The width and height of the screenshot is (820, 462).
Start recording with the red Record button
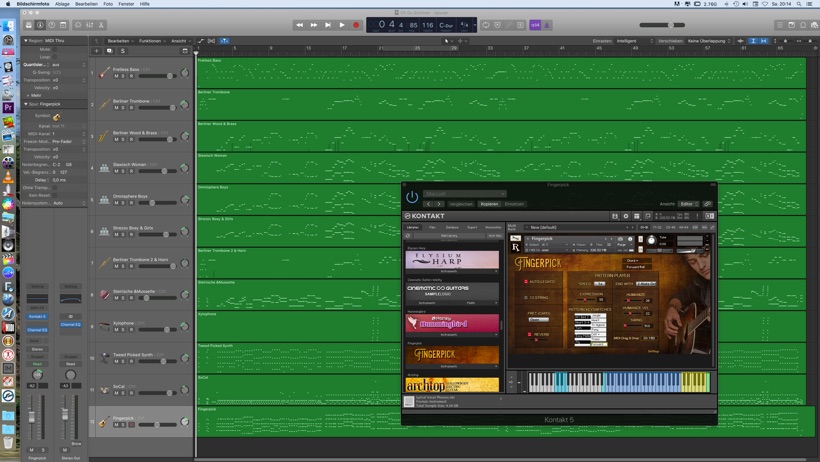pos(356,25)
